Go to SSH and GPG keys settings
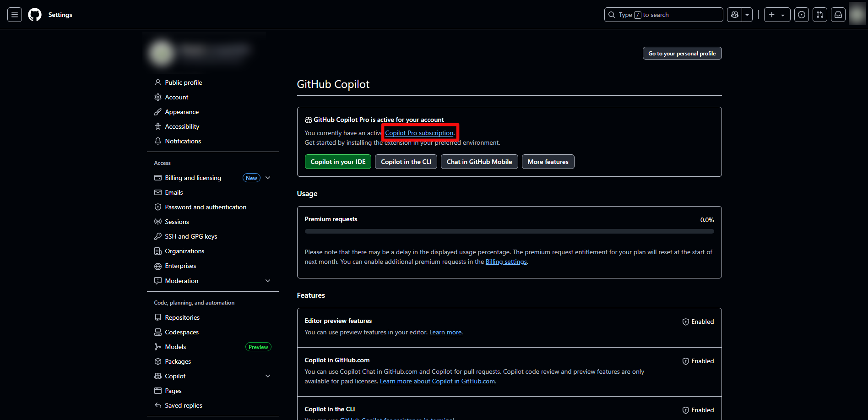Image resolution: width=868 pixels, height=420 pixels. click(x=191, y=236)
